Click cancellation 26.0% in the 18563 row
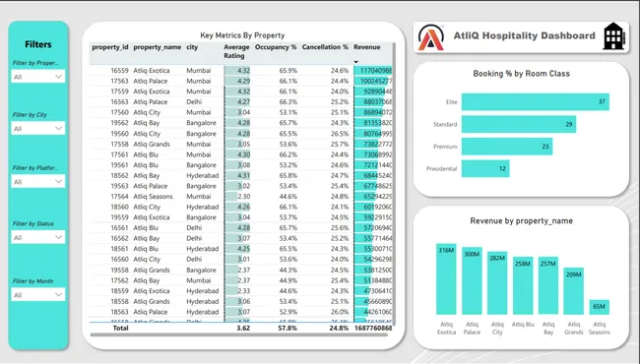 pyautogui.click(x=340, y=312)
